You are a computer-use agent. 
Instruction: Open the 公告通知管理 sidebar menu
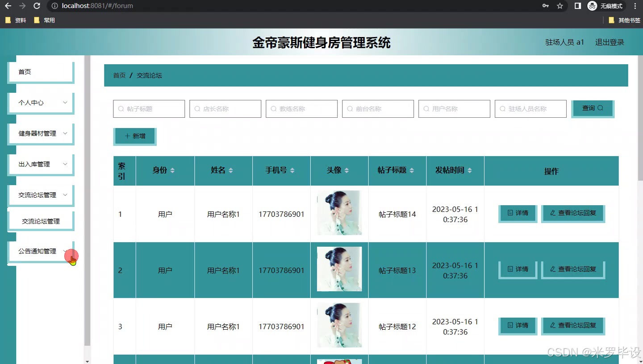pos(41,251)
